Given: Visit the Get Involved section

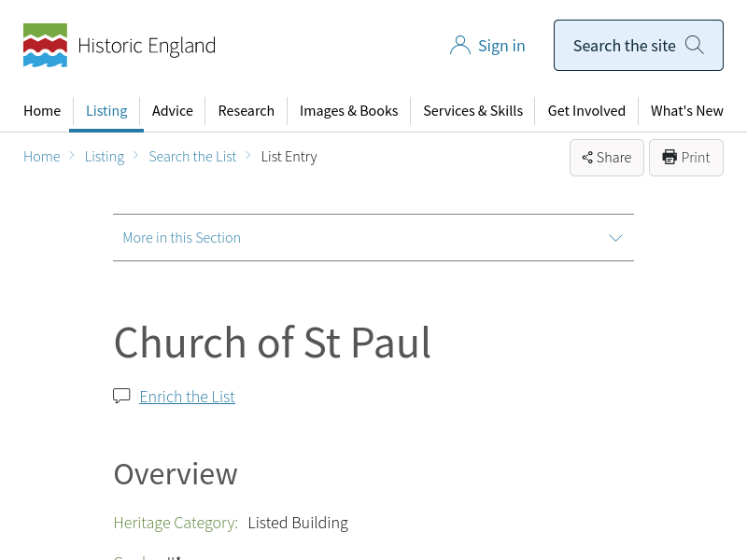Looking at the screenshot, I should 586,111.
